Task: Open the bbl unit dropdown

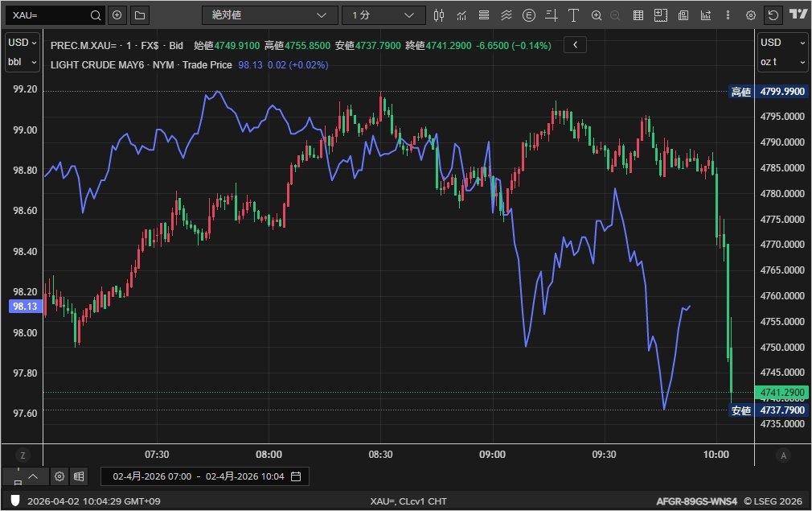Action: [23, 62]
